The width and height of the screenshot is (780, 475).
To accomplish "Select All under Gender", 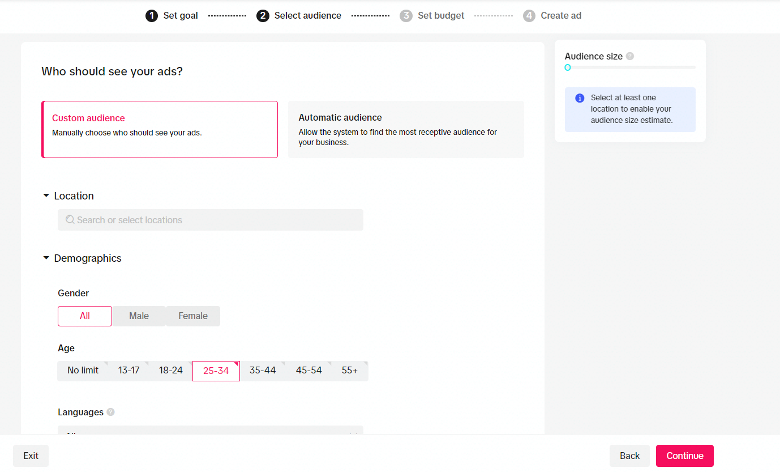I will pyautogui.click(x=85, y=316).
